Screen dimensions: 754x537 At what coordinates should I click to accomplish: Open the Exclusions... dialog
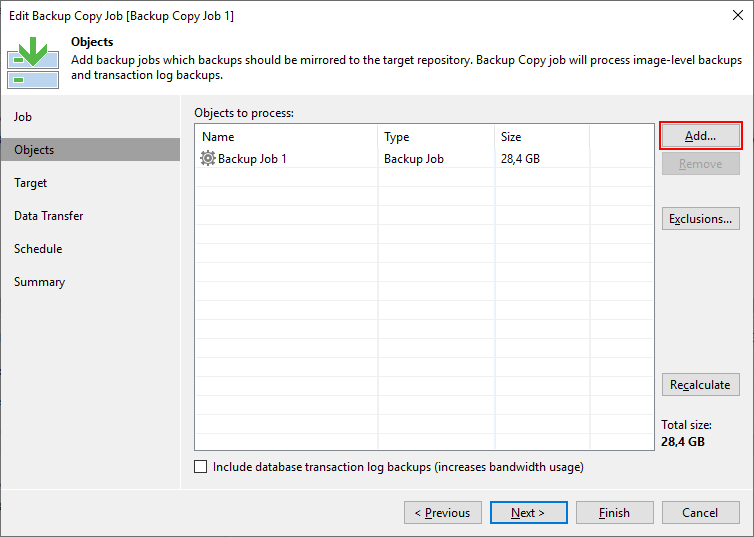click(x=700, y=219)
